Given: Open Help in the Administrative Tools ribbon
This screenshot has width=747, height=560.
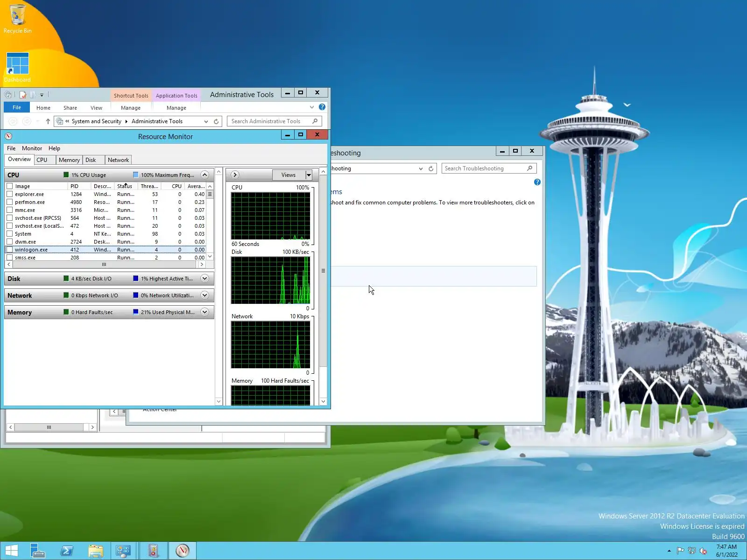Looking at the screenshot, I should pos(322,107).
